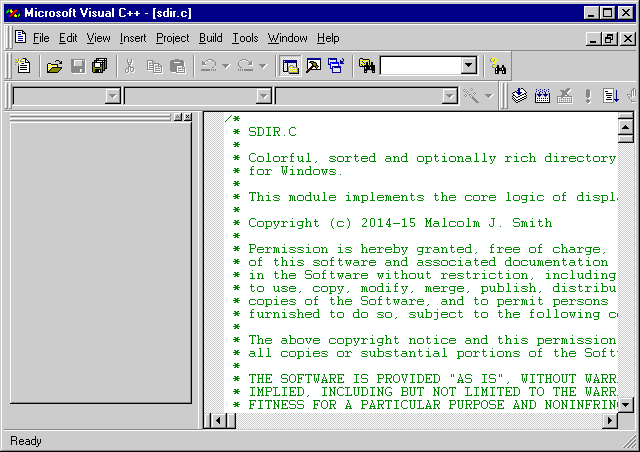Click the Go debug icon with down arrow
This screenshot has width=640, height=452.
(611, 96)
